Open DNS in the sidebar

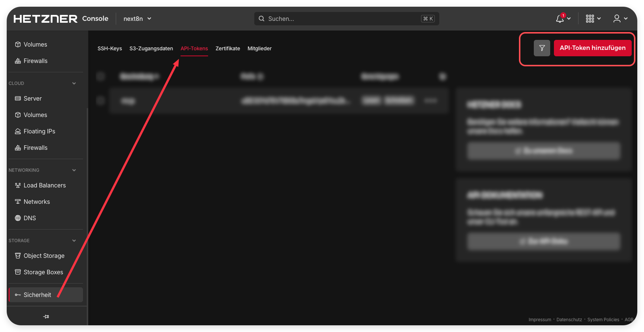(x=45, y=218)
